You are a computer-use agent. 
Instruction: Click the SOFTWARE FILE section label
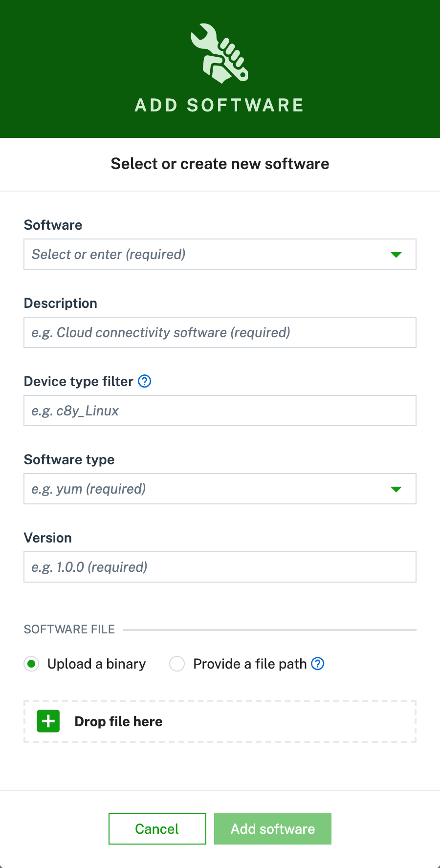(x=69, y=629)
